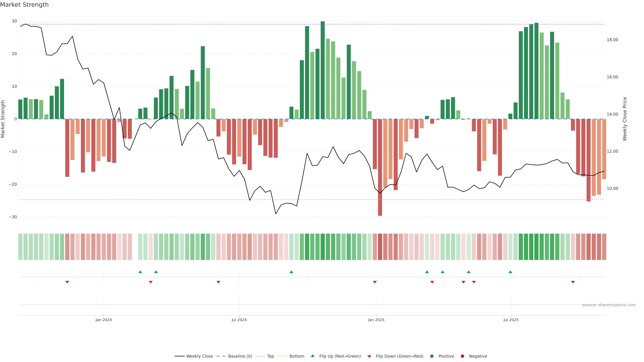Screen dimensions: 644x362
Task: Click the red Negative legend circle
Action: tap(462, 356)
